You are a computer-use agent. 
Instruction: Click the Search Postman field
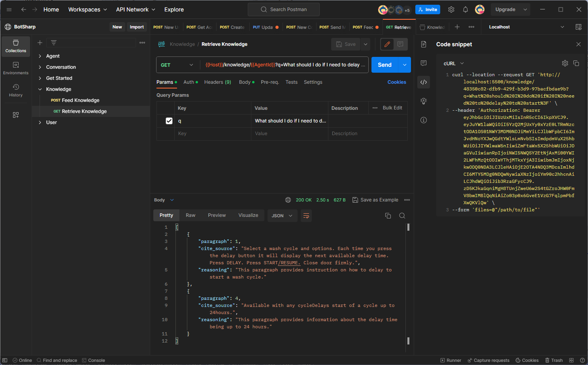(x=284, y=9)
